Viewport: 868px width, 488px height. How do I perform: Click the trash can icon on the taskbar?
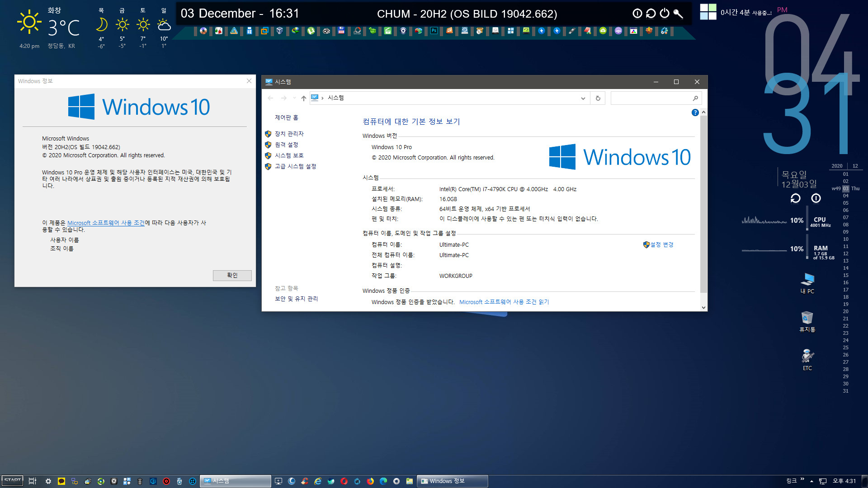point(140,481)
